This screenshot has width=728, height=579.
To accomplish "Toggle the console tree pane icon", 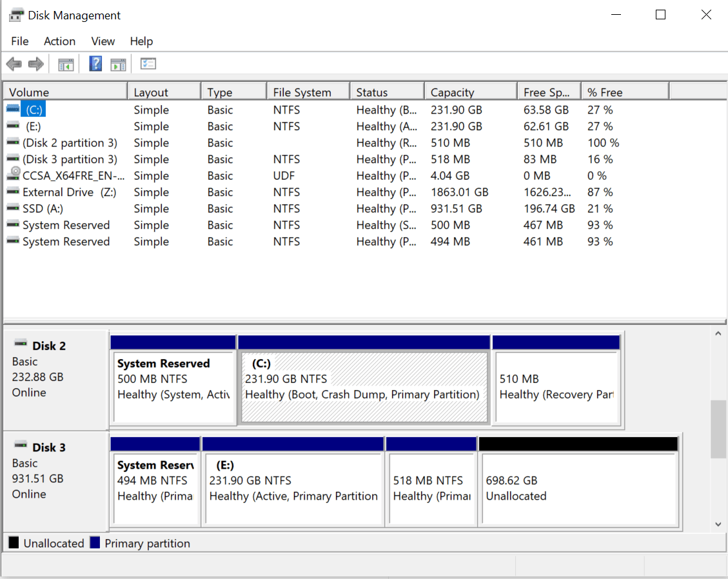I will click(66, 64).
